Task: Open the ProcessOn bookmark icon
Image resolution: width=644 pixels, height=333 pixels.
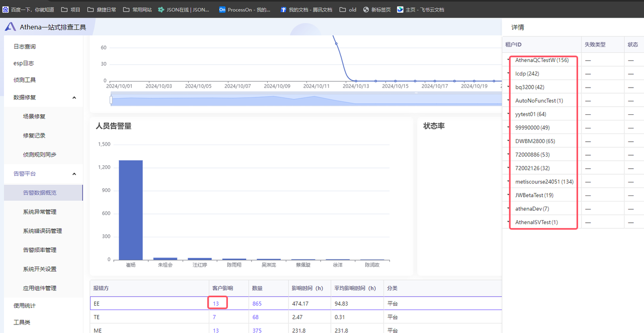Action: [x=222, y=10]
